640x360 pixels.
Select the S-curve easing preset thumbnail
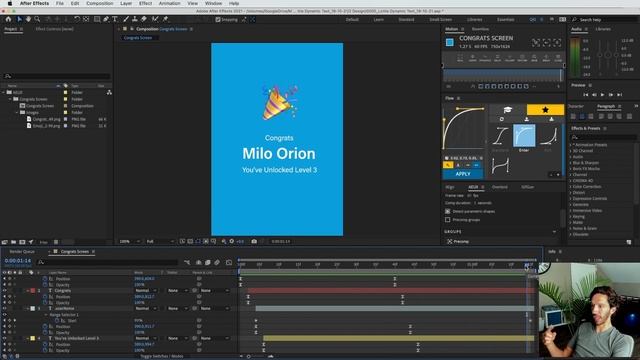click(500, 136)
